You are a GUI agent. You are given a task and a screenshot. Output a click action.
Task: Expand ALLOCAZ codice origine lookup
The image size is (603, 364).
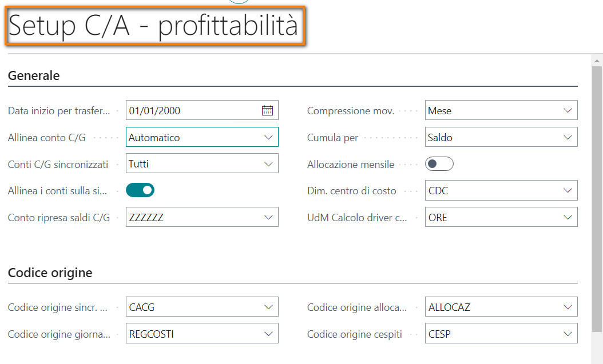coord(568,307)
